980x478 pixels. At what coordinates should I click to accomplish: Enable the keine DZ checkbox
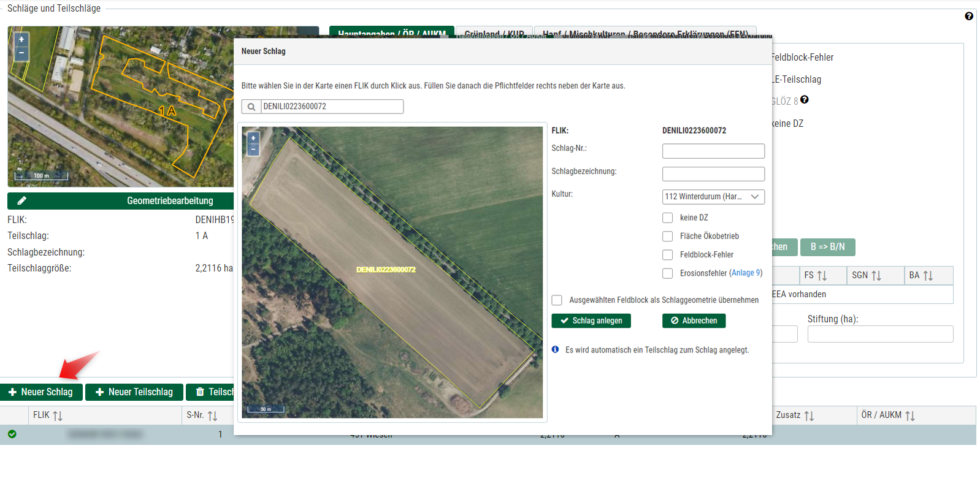coord(668,218)
